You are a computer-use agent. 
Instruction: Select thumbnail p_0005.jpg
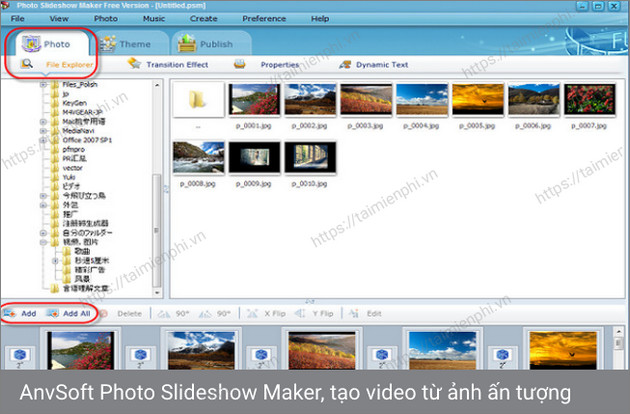pos(478,100)
